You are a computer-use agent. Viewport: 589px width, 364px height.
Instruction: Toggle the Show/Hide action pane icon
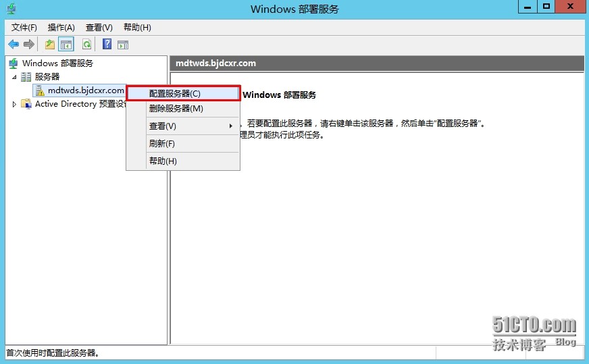pyautogui.click(x=123, y=45)
